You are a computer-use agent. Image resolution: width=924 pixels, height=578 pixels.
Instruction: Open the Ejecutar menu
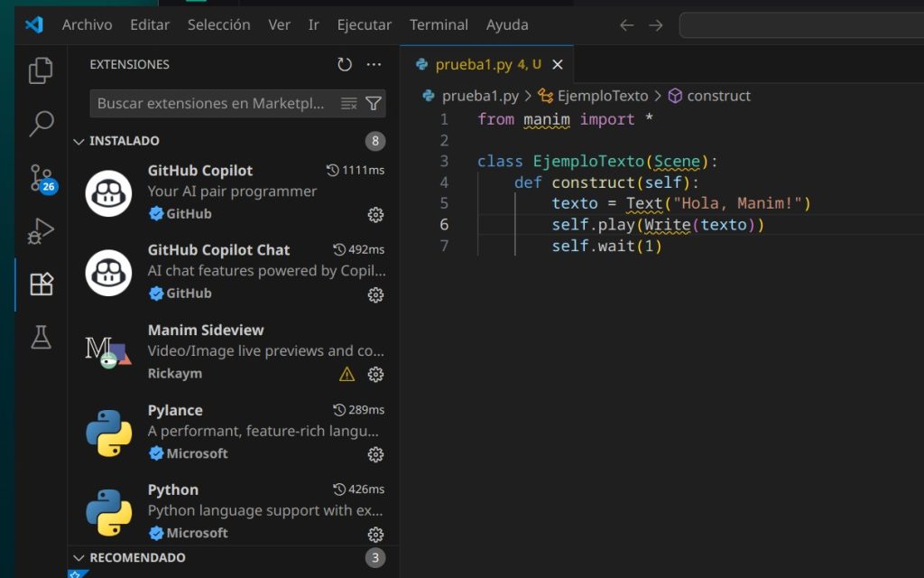[365, 24]
